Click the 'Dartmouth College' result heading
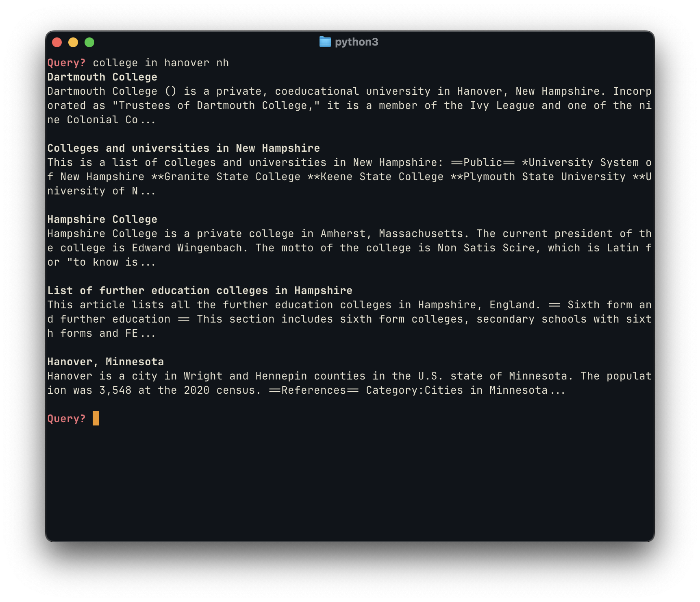This screenshot has height=602, width=700. 102,77
